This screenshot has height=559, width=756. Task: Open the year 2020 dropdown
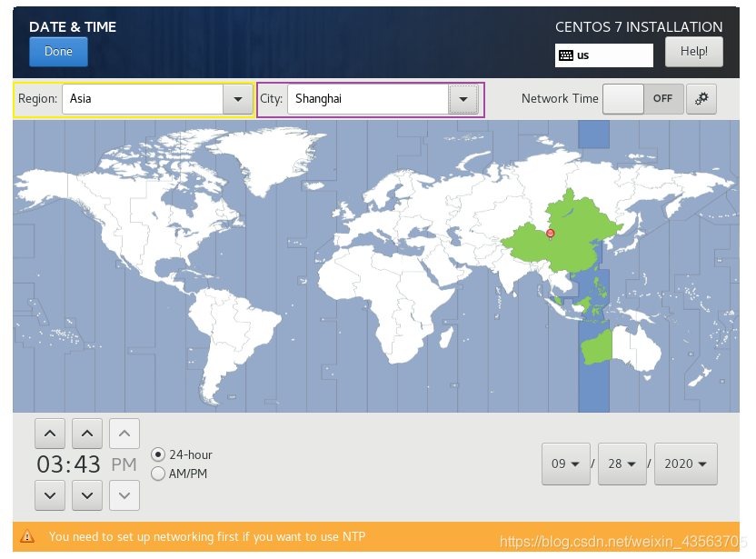[686, 464]
